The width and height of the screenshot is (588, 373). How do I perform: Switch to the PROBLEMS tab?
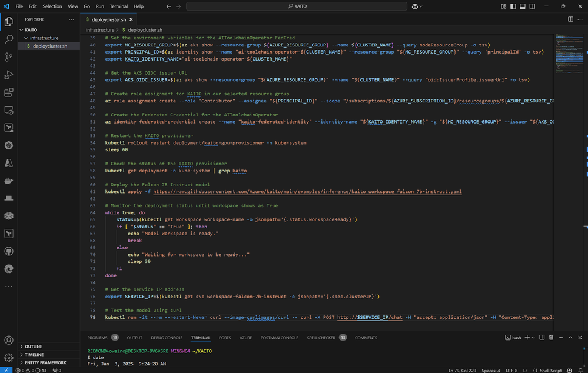coord(98,338)
